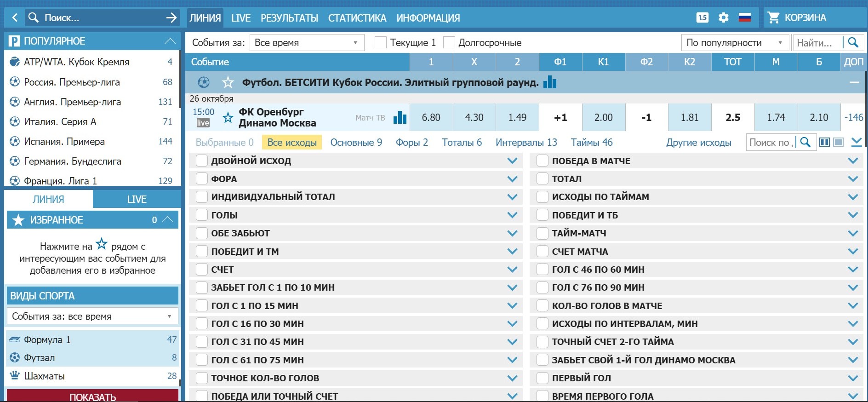Open Другие исходы link
Screen dimensions: 868x402
point(698,142)
